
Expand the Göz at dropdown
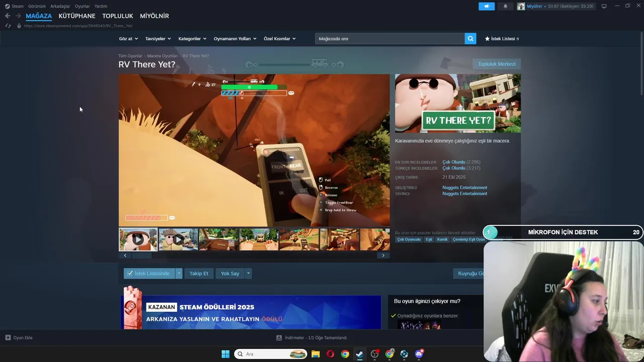pyautogui.click(x=128, y=39)
